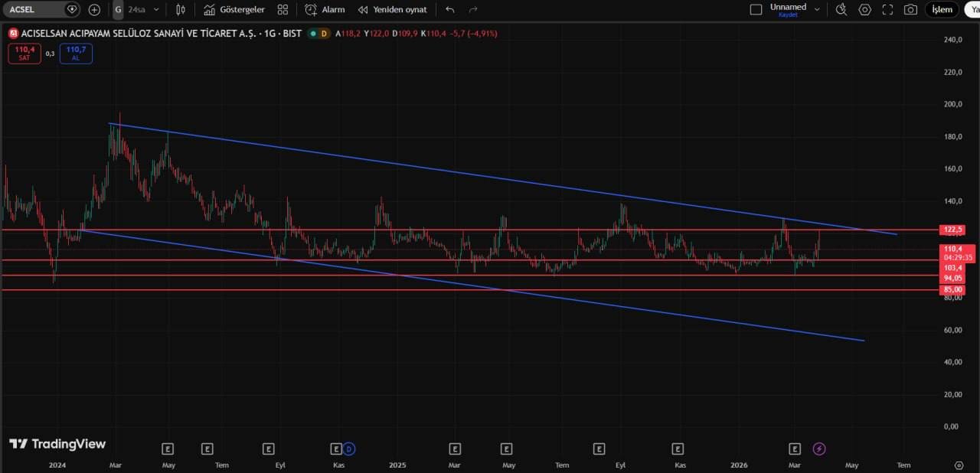Undo the last chart action

(449, 10)
